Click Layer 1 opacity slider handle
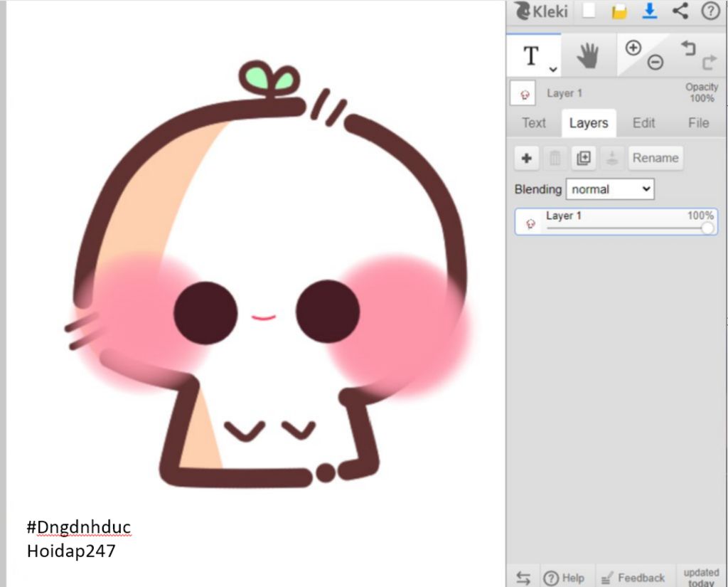Viewport: 728px width, 587px height. 707,228
